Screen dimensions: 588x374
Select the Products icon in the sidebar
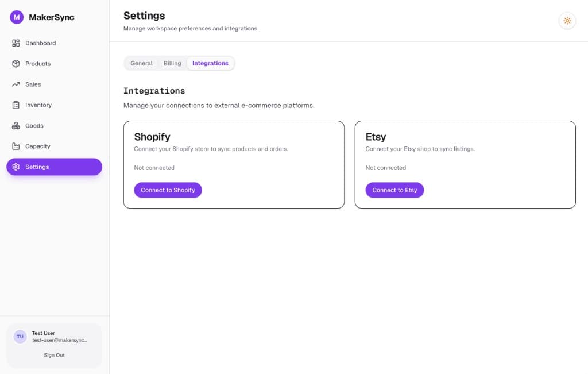16,64
